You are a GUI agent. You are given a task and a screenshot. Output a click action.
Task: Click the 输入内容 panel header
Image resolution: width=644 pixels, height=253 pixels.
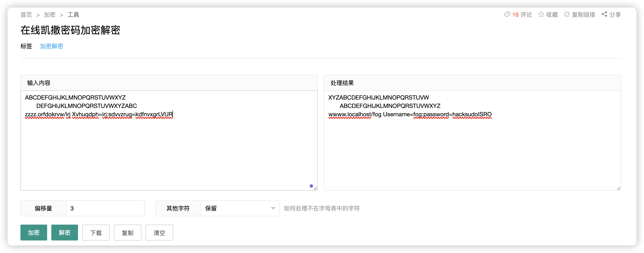[169, 83]
